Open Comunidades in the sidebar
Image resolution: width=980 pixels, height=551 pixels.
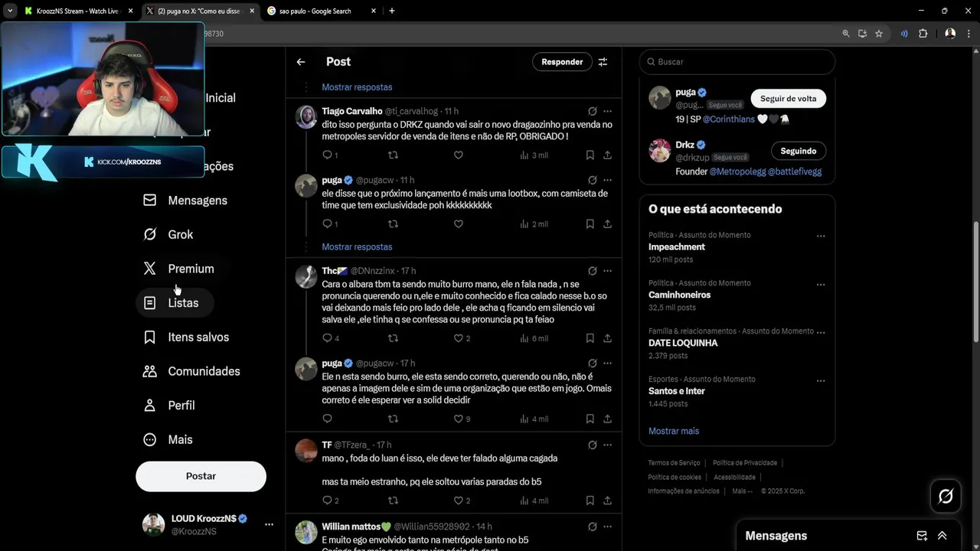[x=192, y=371]
